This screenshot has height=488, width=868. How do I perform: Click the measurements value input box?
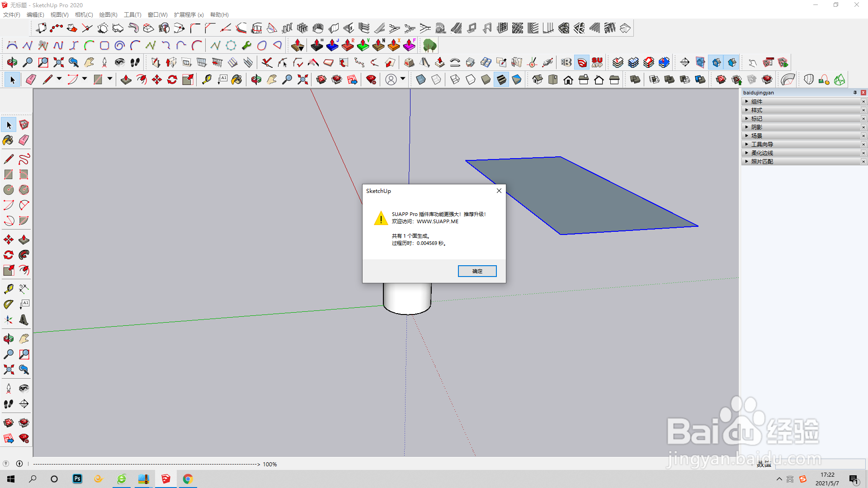point(820,464)
